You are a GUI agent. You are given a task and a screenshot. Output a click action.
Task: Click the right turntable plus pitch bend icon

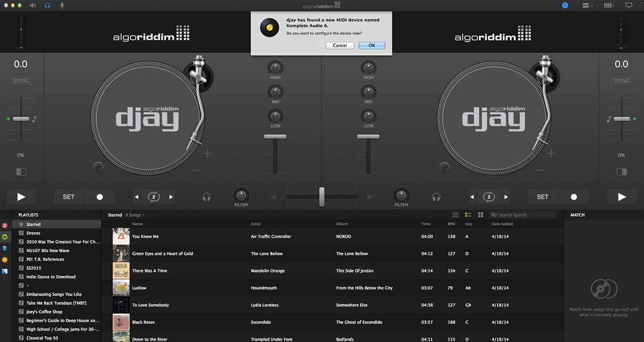point(551,154)
